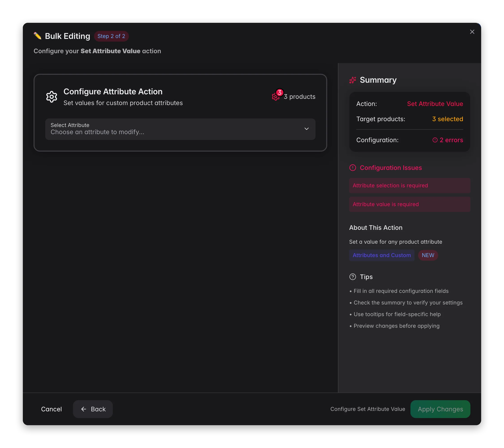Image resolution: width=504 pixels, height=448 pixels.
Task: Click the question mark icon beside Tips
Action: click(353, 277)
